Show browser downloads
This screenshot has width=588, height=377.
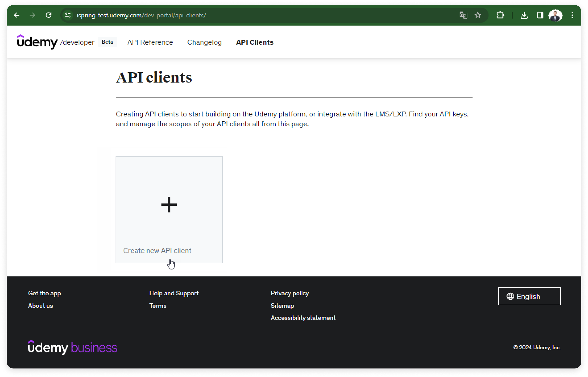(x=524, y=15)
